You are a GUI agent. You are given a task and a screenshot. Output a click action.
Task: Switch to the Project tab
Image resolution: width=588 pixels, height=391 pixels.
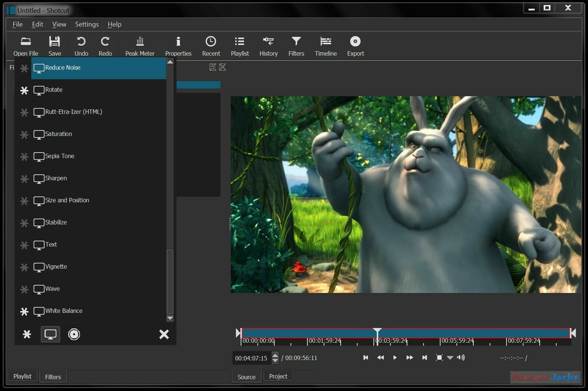[278, 376]
